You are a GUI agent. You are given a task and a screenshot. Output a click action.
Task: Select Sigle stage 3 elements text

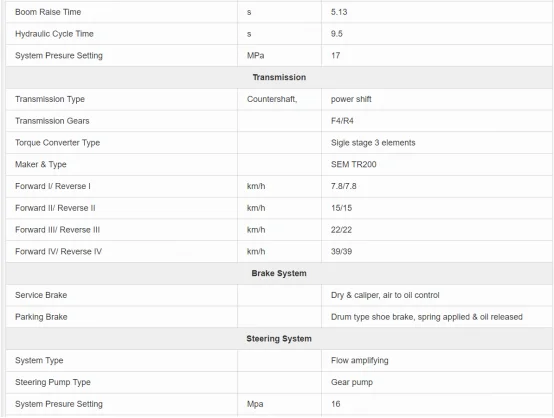point(373,143)
